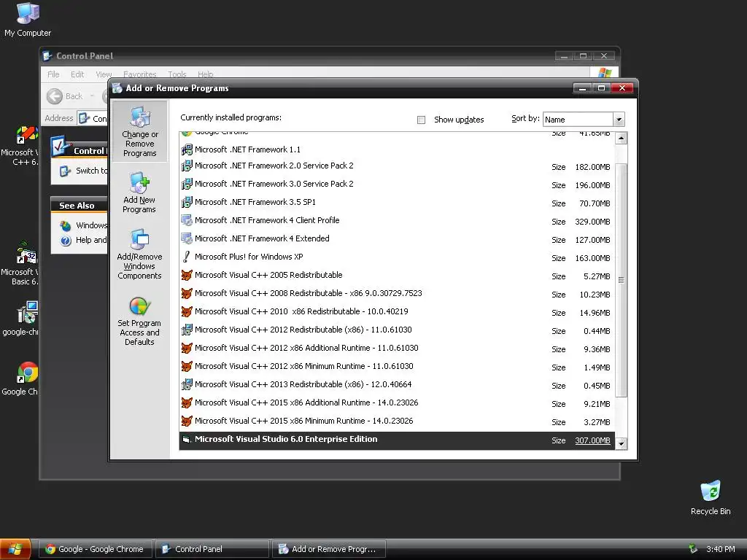Select the Change or Remove Programs icon
The width and height of the screenshot is (747, 560).
click(x=139, y=117)
